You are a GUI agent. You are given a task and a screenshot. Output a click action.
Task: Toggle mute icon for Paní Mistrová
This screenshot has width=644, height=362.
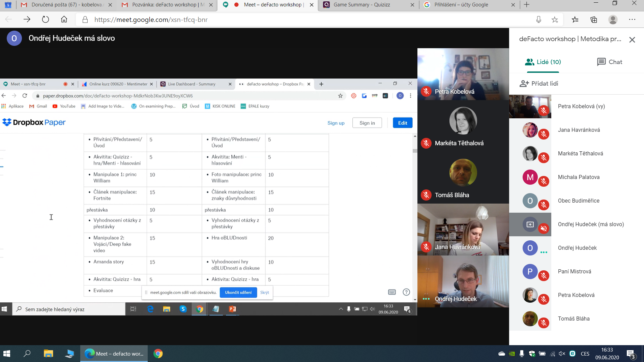pos(544,276)
